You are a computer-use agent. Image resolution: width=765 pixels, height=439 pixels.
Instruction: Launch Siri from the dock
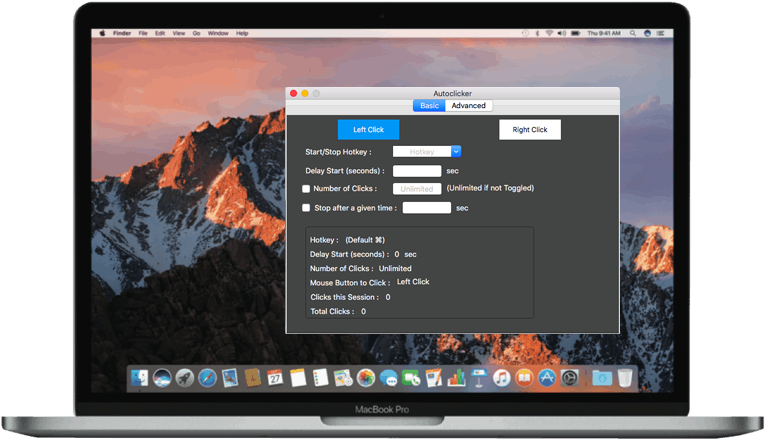pos(162,378)
